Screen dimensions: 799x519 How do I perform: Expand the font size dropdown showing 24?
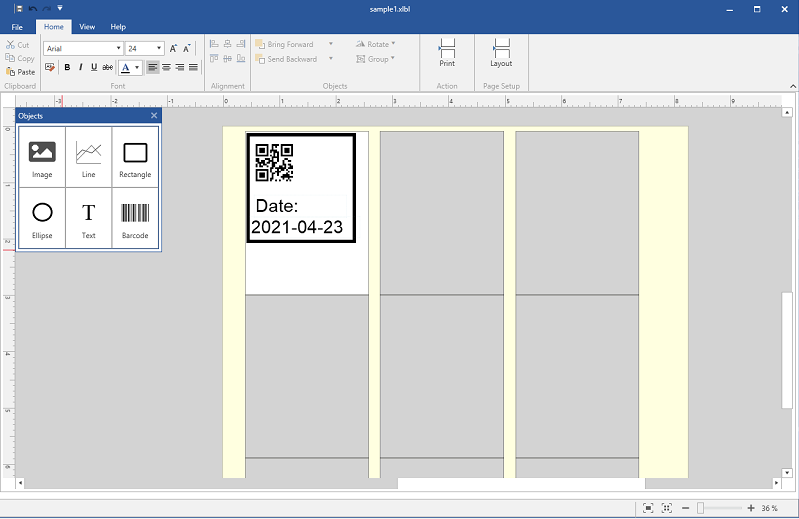(159, 48)
